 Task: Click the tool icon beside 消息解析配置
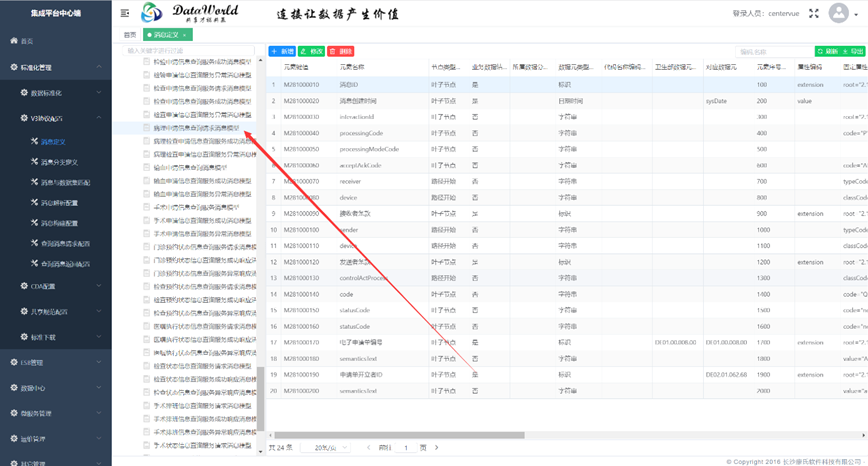34,202
